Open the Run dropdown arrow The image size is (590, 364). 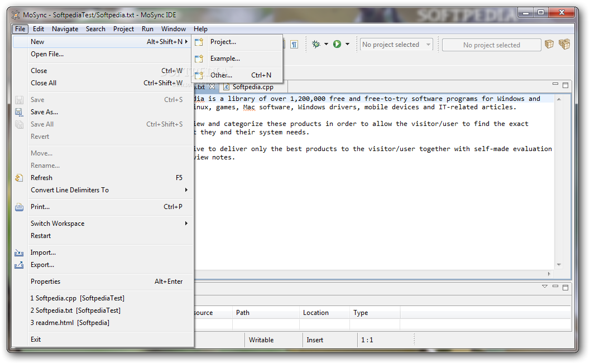pos(347,45)
